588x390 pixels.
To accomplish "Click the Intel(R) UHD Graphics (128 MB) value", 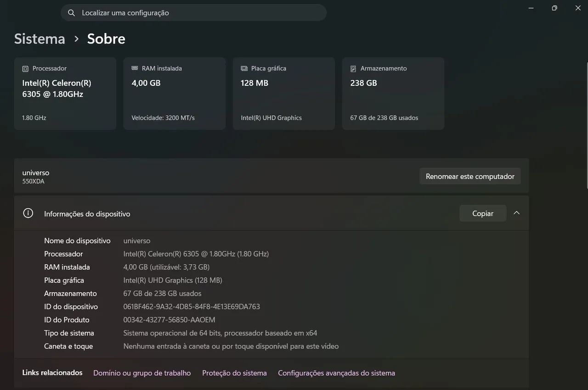I will tap(173, 280).
